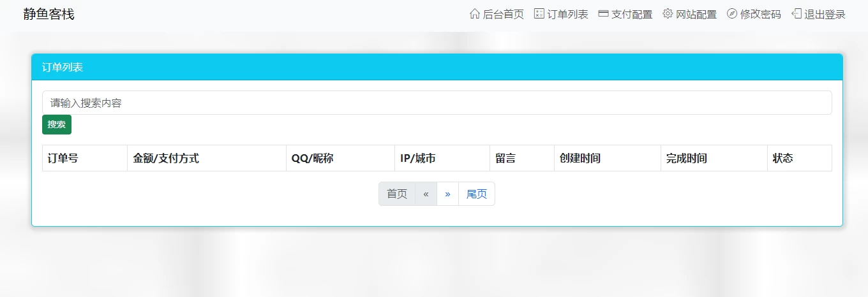
Task: Click the home icon beside 后台首页
Action: (474, 14)
